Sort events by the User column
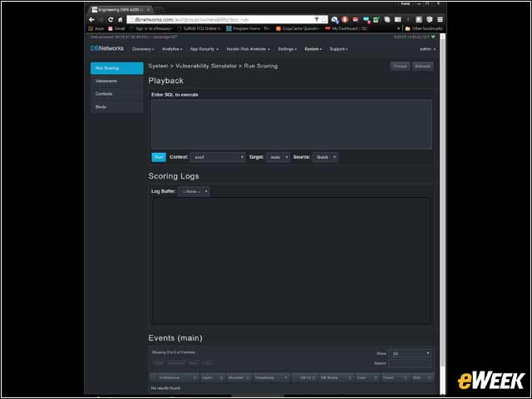Screen dimensions: 532x399 (x=367, y=377)
